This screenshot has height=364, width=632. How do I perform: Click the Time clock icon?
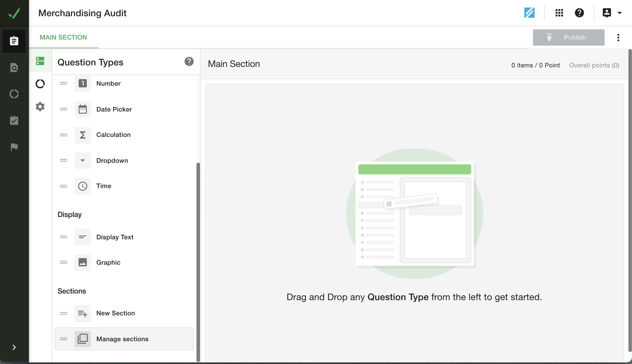click(x=82, y=186)
